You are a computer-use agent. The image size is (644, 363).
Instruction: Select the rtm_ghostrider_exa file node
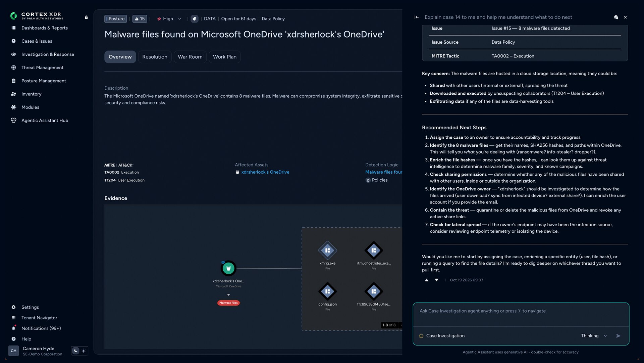374,251
